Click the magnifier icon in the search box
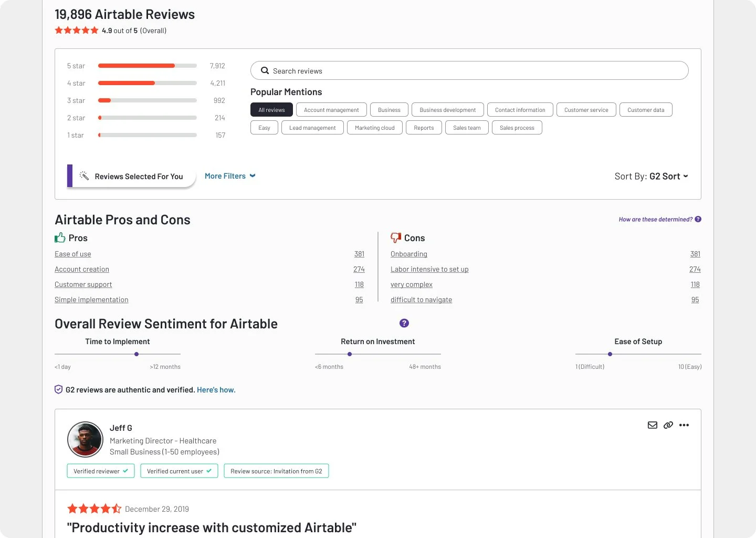This screenshot has width=756, height=538. point(265,70)
